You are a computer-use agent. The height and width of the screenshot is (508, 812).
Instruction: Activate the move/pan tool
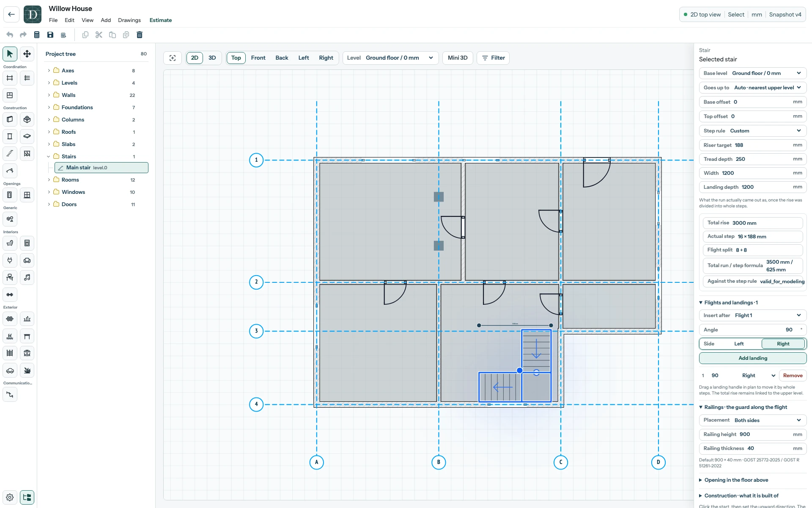27,54
